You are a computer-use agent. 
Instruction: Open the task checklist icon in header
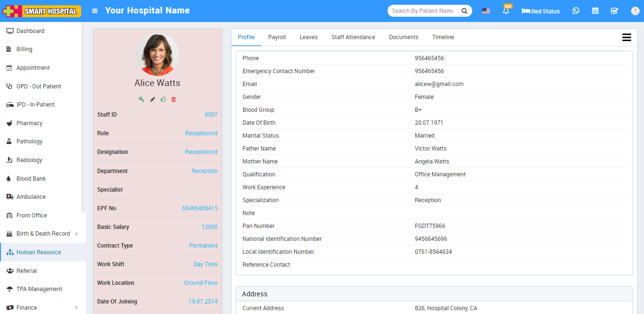(x=614, y=11)
